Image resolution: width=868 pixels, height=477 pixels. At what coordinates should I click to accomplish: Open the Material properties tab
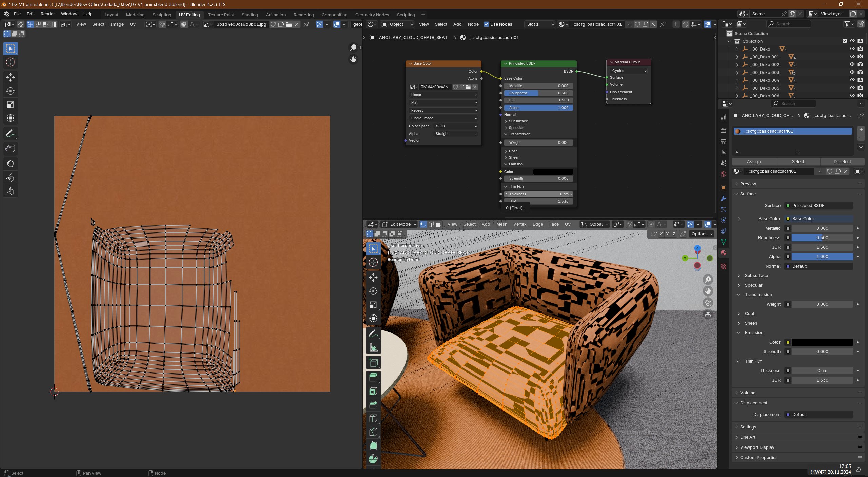(x=724, y=253)
